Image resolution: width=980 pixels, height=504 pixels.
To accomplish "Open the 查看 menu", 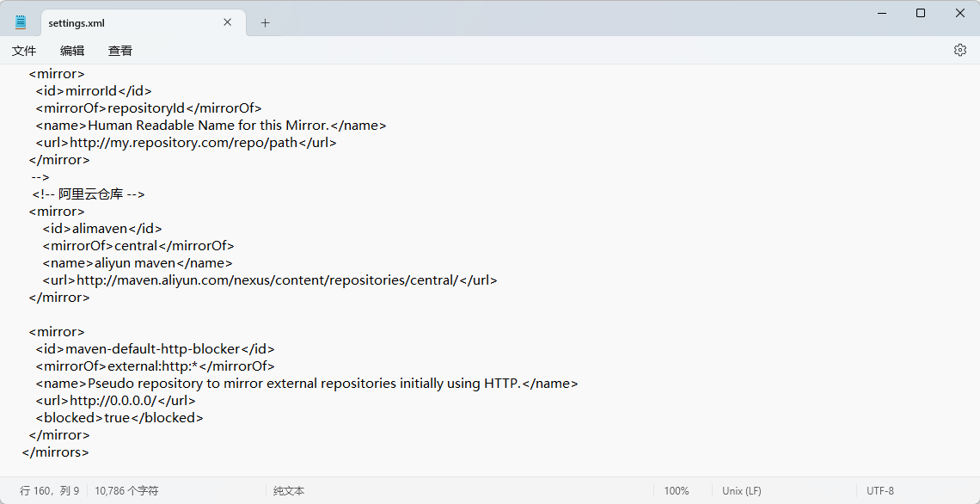I will tap(120, 51).
